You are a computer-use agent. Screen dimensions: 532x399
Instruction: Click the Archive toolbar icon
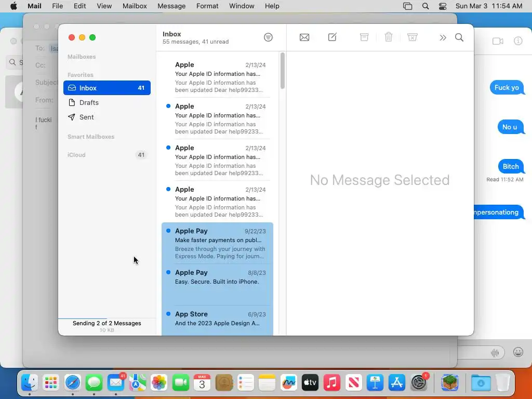point(364,37)
